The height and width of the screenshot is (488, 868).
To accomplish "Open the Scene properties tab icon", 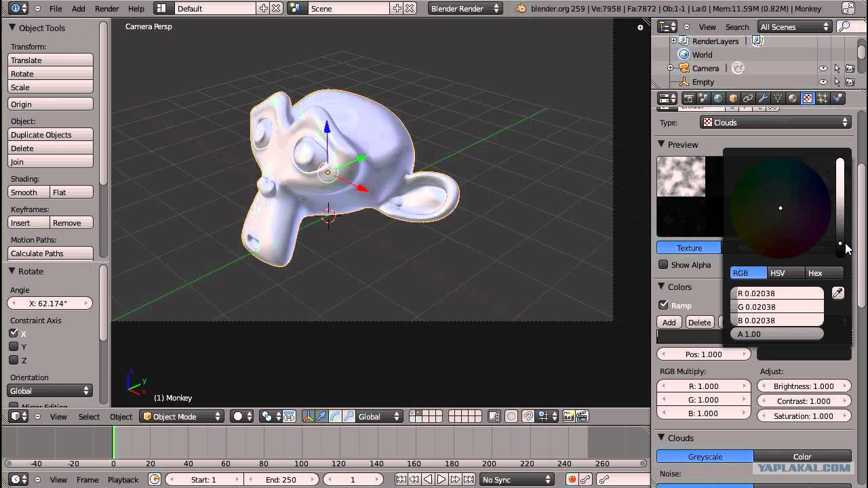I will [x=703, y=98].
